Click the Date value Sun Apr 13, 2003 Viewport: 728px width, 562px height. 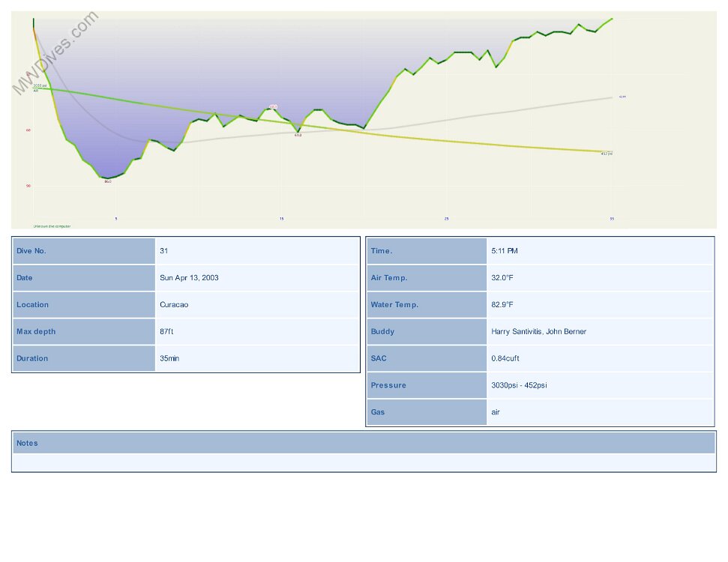(189, 278)
